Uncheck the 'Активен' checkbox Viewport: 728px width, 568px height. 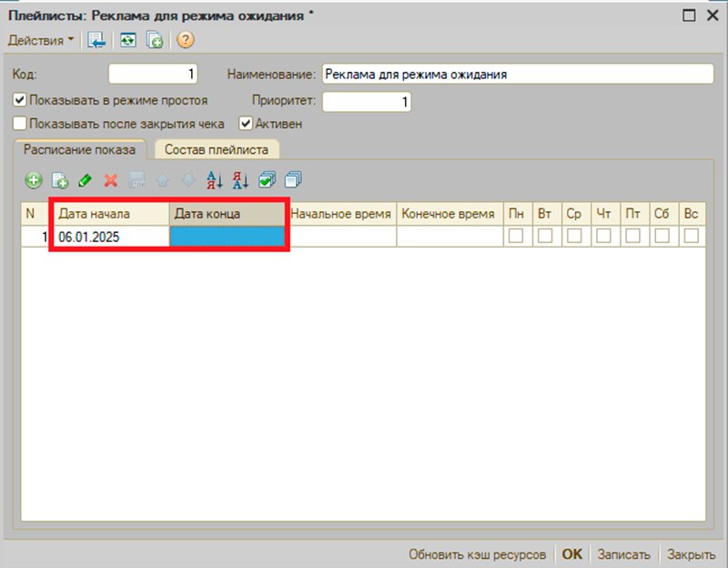[x=246, y=124]
